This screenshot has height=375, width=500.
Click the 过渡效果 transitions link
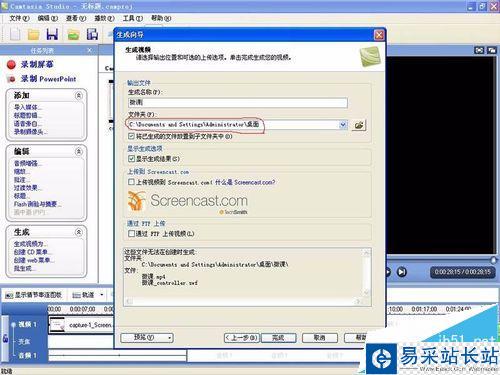pyautogui.click(x=28, y=188)
